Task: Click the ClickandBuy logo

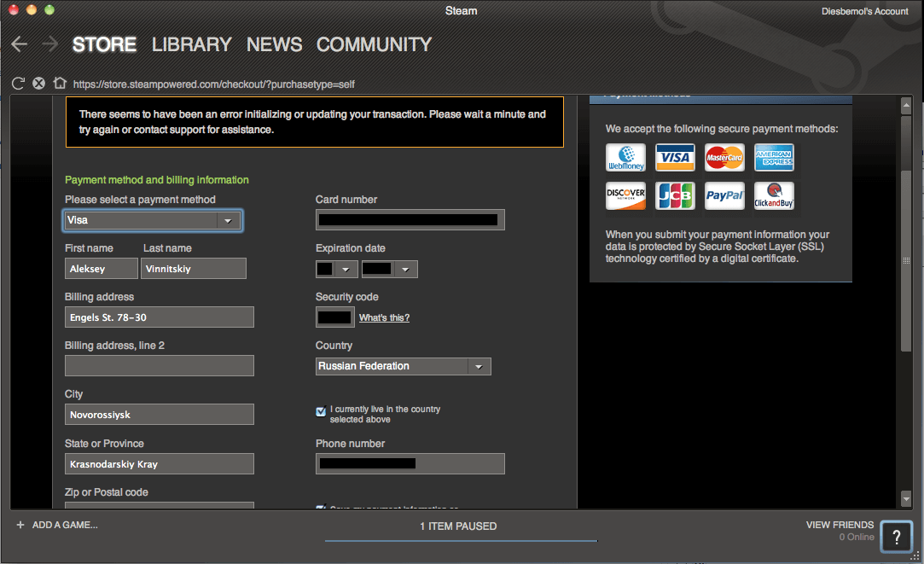Action: pos(775,195)
